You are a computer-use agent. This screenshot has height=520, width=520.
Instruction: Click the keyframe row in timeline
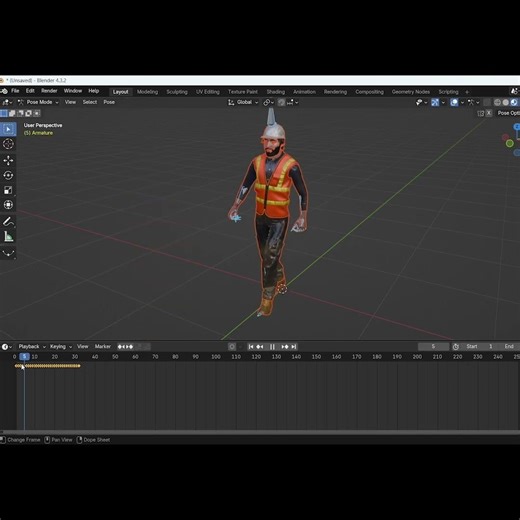tap(48, 366)
